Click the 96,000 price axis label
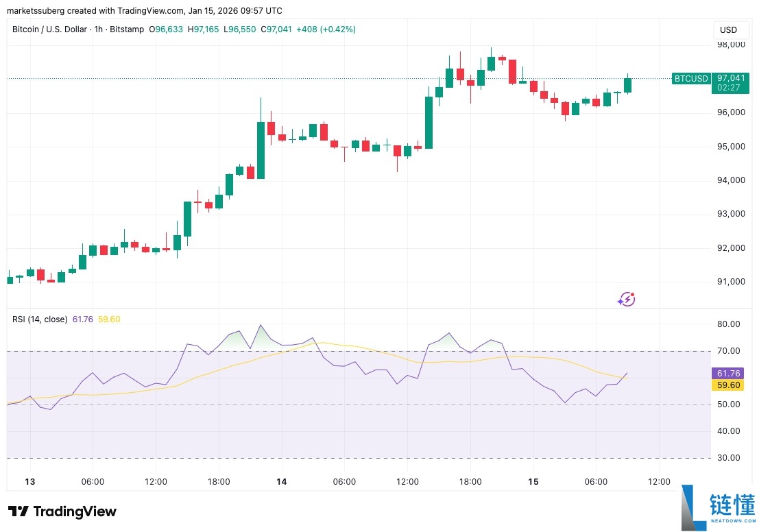Screen dimensions: 759x532 click(x=731, y=112)
